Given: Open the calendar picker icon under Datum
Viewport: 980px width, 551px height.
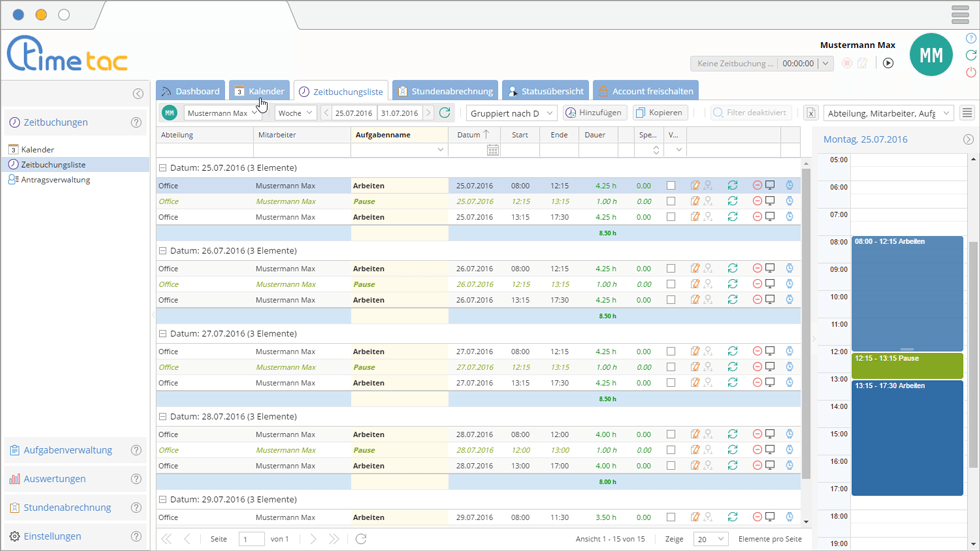Looking at the screenshot, I should pyautogui.click(x=493, y=150).
